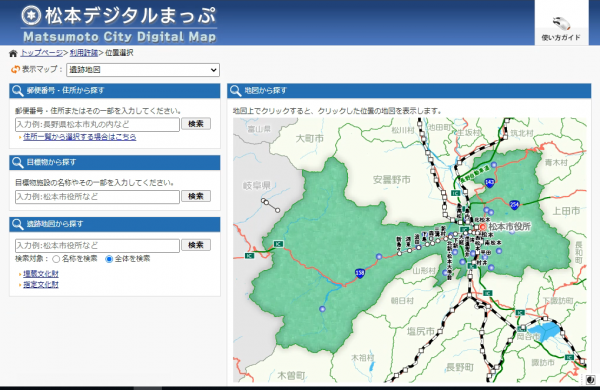Go to 利用許諾 breadcrumb link
600x390 pixels.
[x=84, y=53]
